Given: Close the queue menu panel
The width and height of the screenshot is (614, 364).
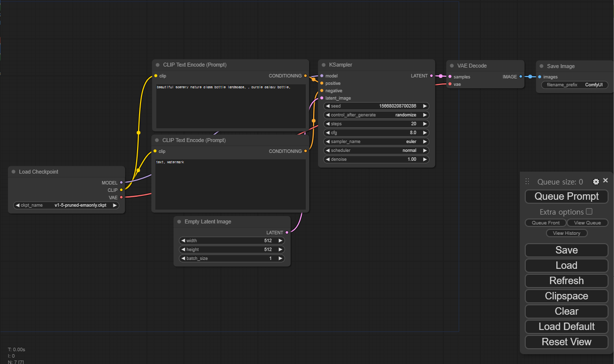Looking at the screenshot, I should click(606, 181).
